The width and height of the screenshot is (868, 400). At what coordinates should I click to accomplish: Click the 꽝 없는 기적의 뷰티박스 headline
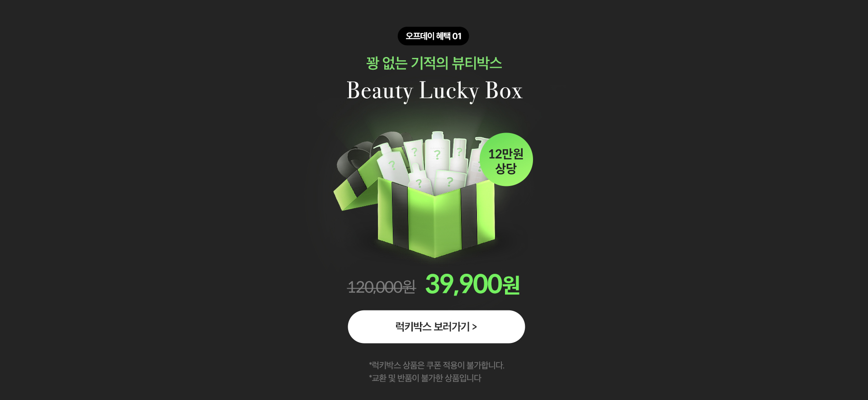434,63
